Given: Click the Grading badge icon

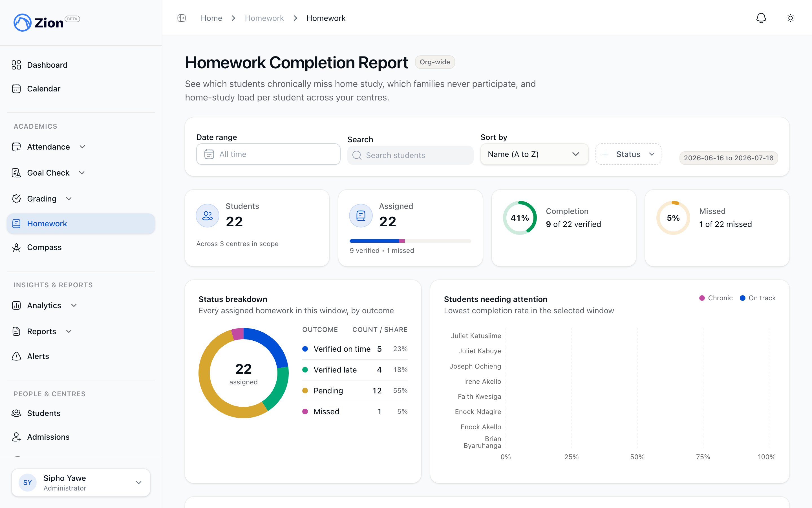Looking at the screenshot, I should (16, 199).
